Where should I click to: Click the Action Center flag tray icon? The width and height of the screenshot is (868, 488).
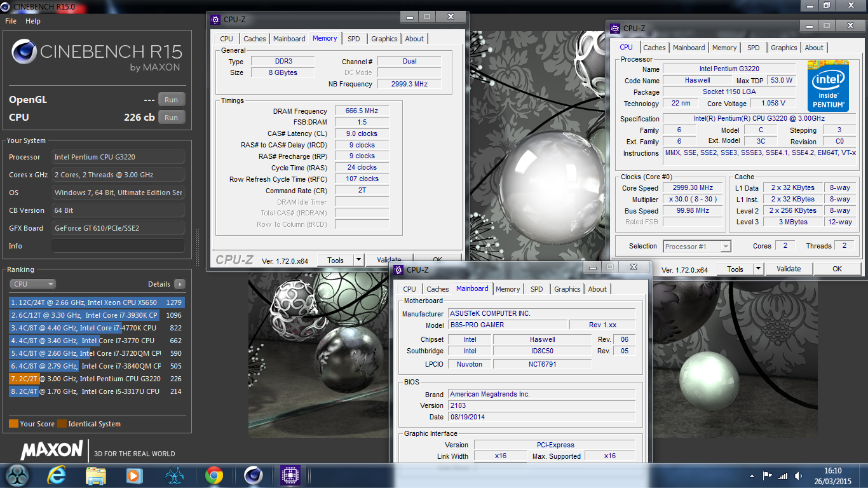coord(768,475)
